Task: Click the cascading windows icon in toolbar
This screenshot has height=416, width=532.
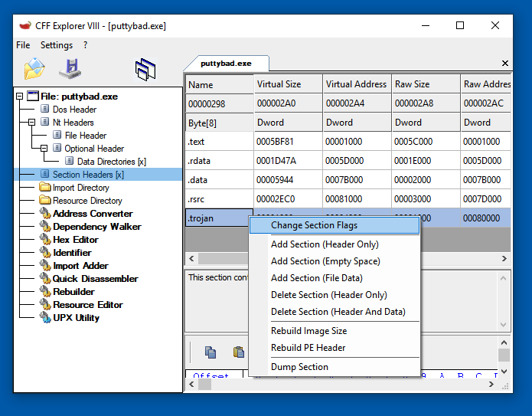Action: [145, 70]
